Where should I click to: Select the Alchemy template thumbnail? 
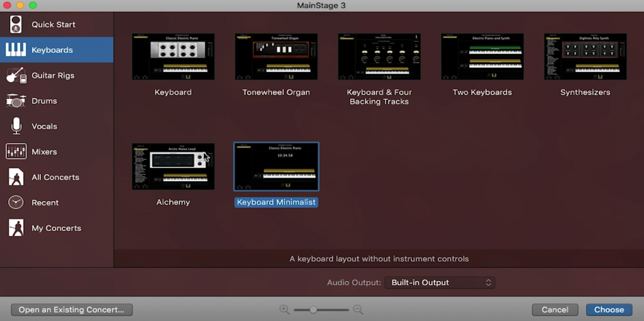click(x=173, y=166)
